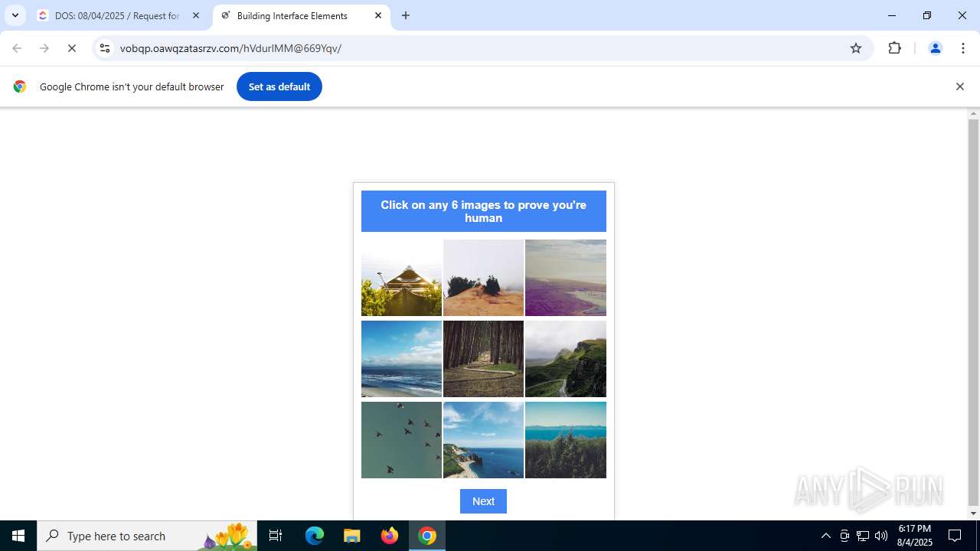Open the Chrome profile avatar
980x551 pixels.
point(935,48)
